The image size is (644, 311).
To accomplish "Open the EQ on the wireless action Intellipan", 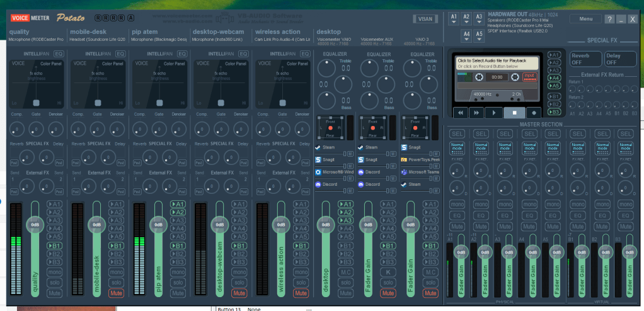I will point(305,54).
